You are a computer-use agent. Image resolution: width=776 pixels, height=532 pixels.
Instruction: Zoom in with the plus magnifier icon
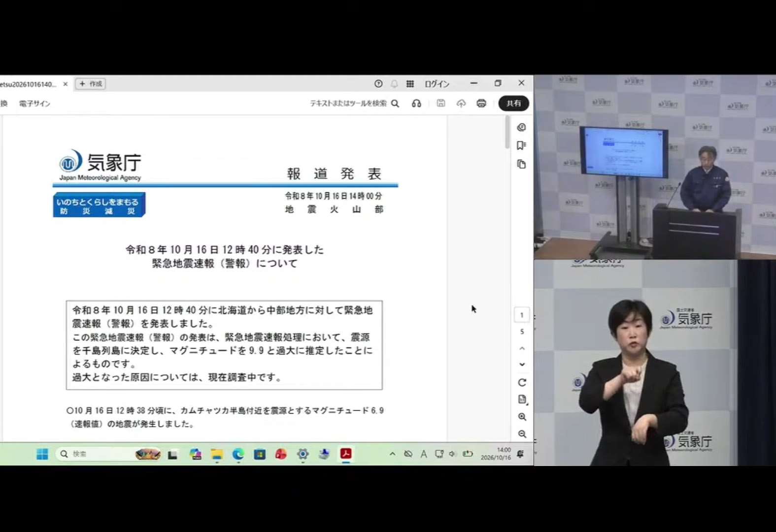tap(522, 417)
